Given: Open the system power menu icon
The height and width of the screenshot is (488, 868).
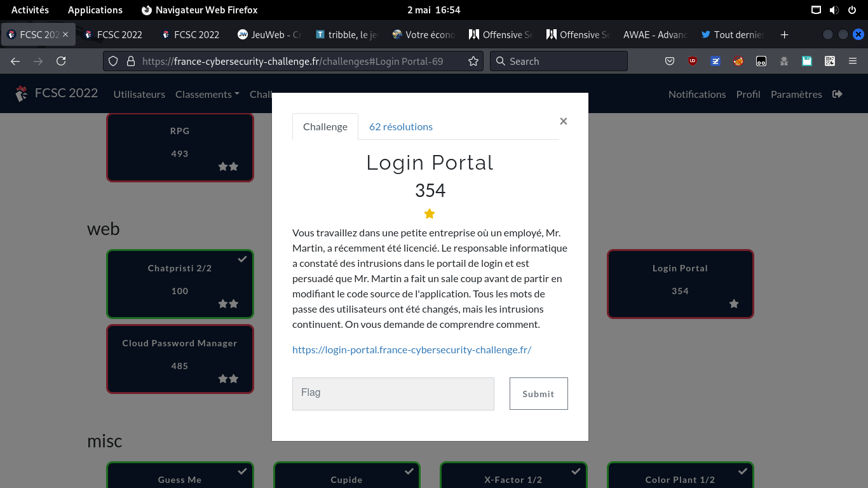Looking at the screenshot, I should (x=852, y=10).
